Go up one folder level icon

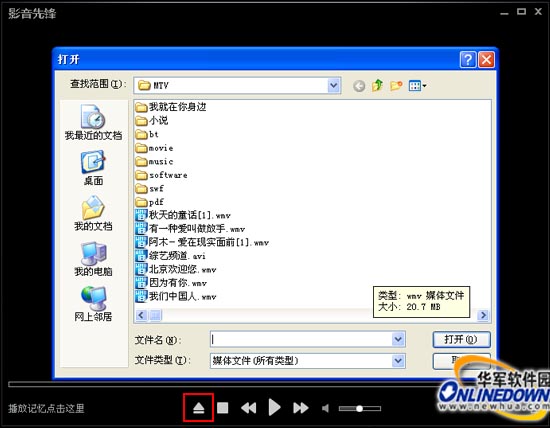pos(377,85)
